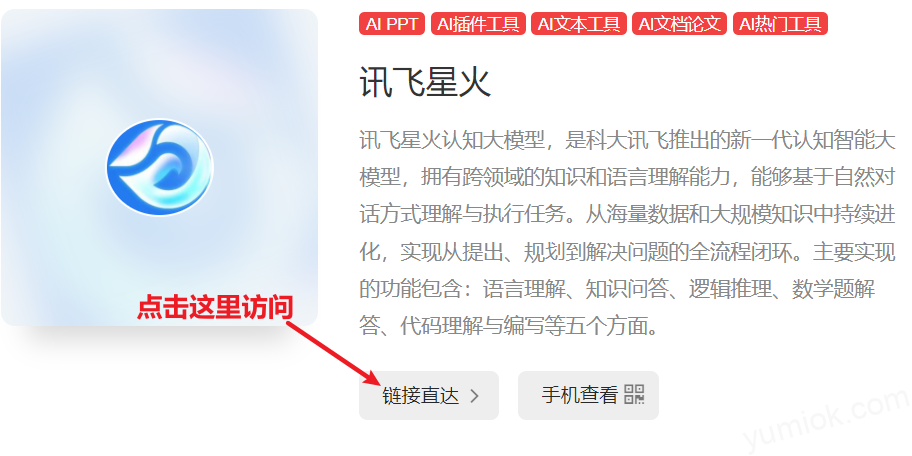Viewport: 912px width, 456px height.
Task: Select the AI插件工具 category tag
Action: pos(478,24)
